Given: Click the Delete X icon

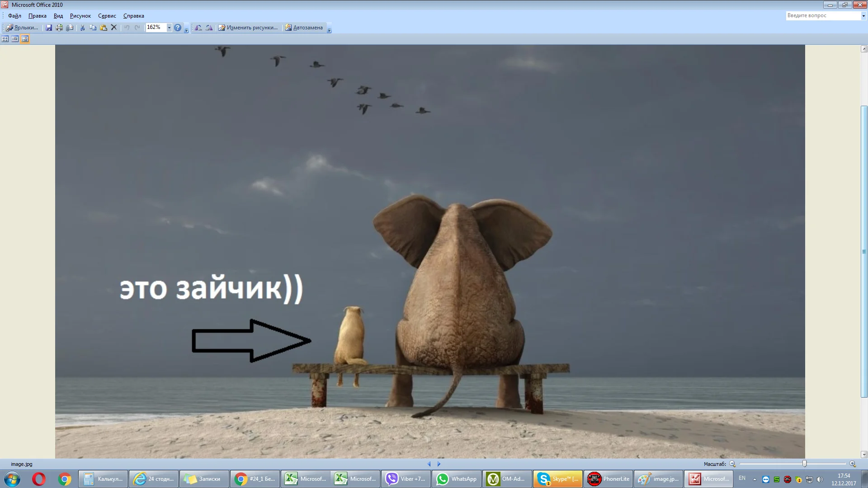Looking at the screenshot, I should click(x=114, y=28).
